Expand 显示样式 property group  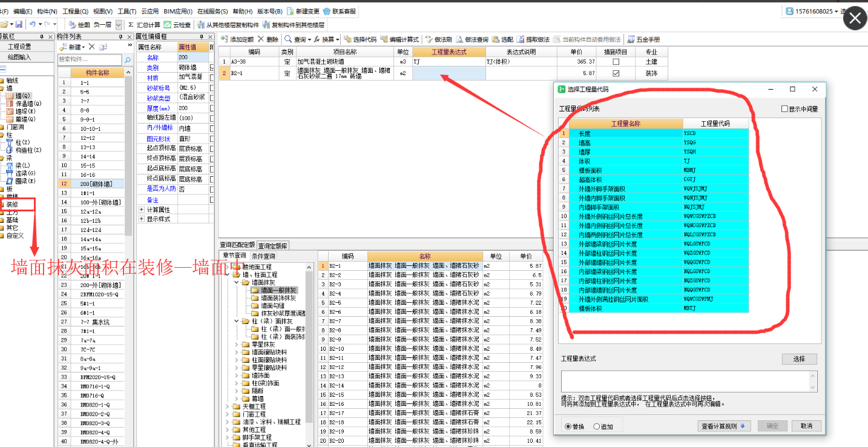142,219
